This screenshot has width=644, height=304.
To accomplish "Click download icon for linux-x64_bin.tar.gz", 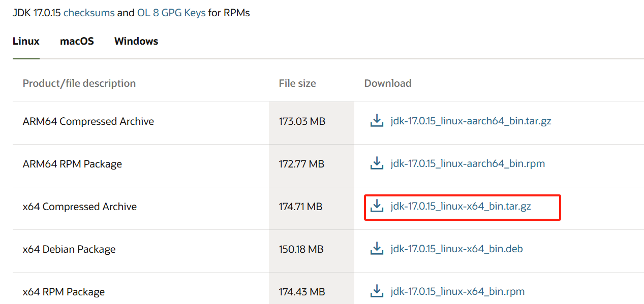I will (x=377, y=206).
